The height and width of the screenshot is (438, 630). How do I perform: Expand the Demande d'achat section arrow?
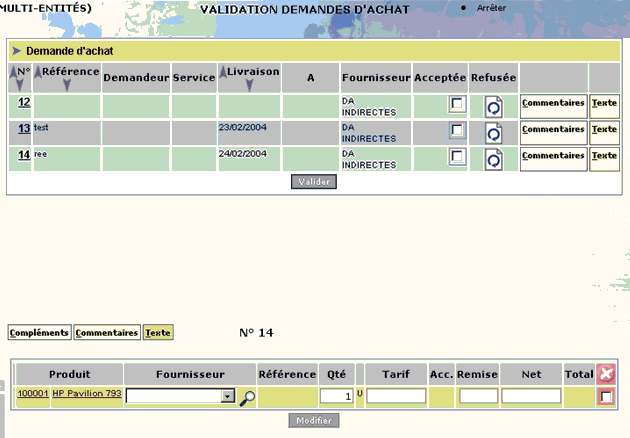click(16, 51)
